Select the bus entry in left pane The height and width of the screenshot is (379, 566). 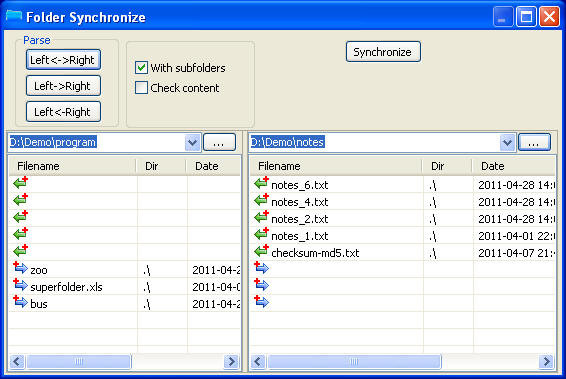125,304
